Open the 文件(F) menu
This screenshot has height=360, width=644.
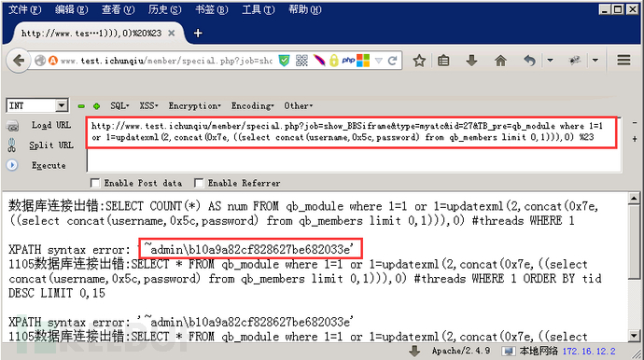point(24,9)
